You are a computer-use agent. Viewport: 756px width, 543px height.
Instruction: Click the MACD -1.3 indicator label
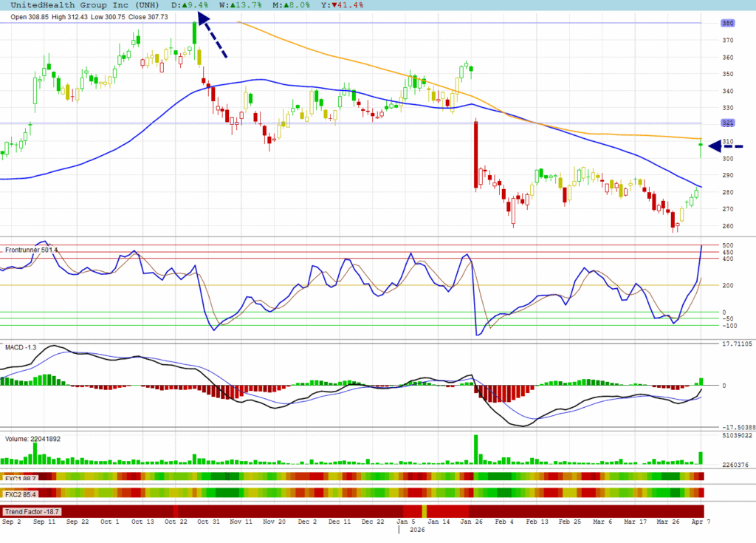21,346
